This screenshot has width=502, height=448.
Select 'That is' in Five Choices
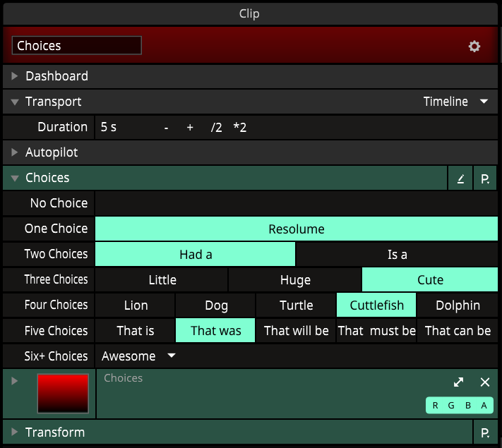point(135,330)
